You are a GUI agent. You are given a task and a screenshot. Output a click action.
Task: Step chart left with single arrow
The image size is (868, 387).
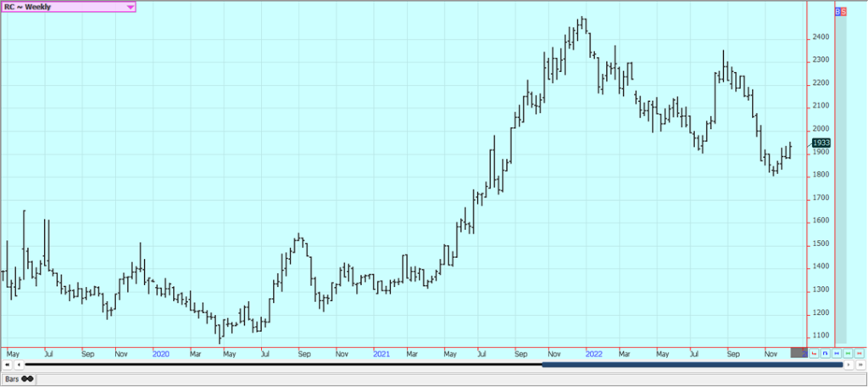[x=19, y=365]
